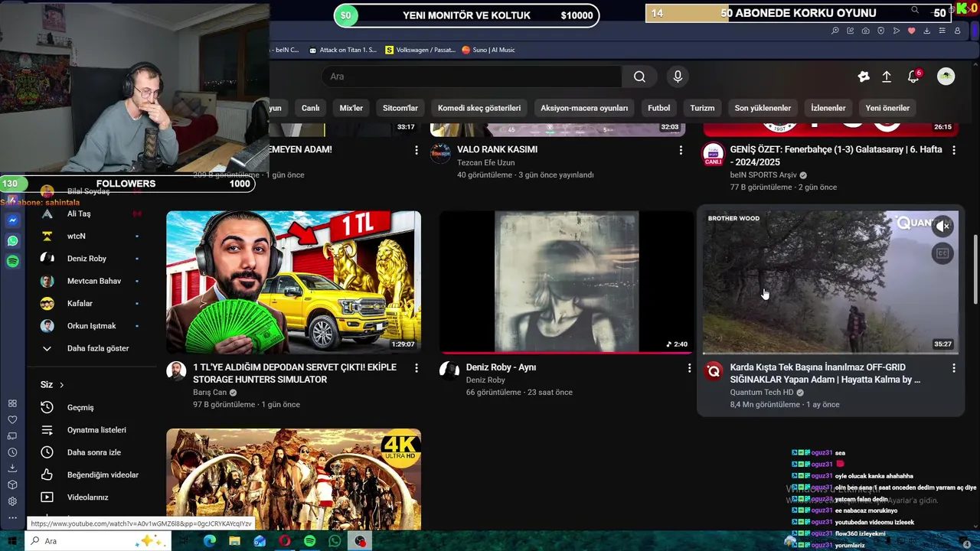
Task: Open Opera sidebar history clock icon
Action: [x=12, y=452]
